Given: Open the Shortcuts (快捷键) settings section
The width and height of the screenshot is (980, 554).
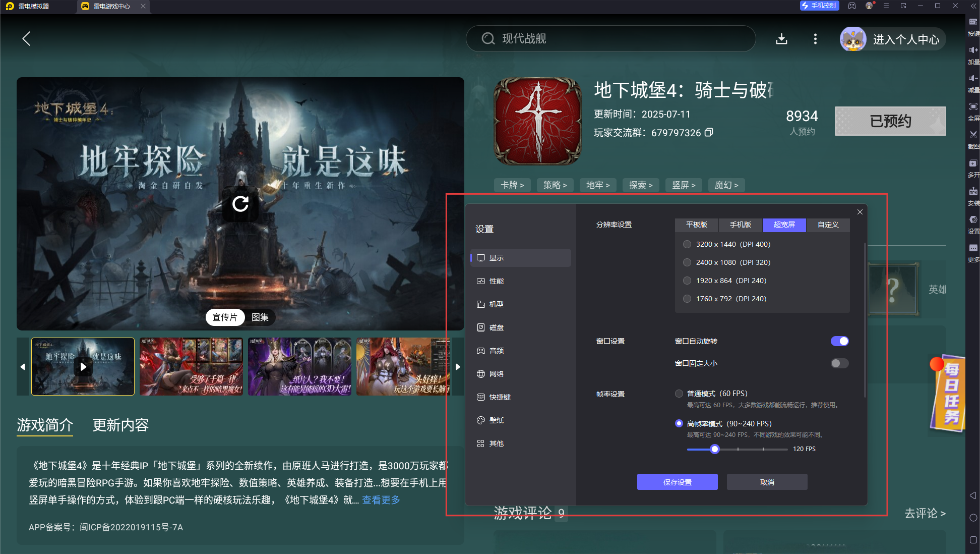Looking at the screenshot, I should pos(521,397).
